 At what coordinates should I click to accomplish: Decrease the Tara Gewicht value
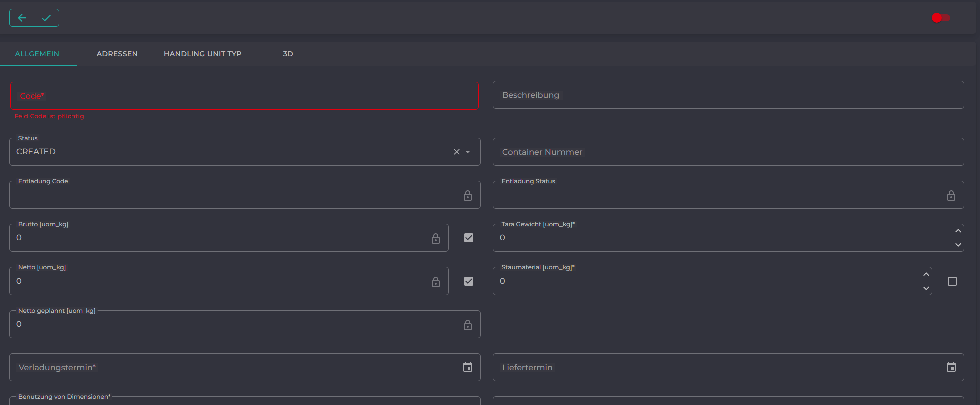(x=958, y=245)
